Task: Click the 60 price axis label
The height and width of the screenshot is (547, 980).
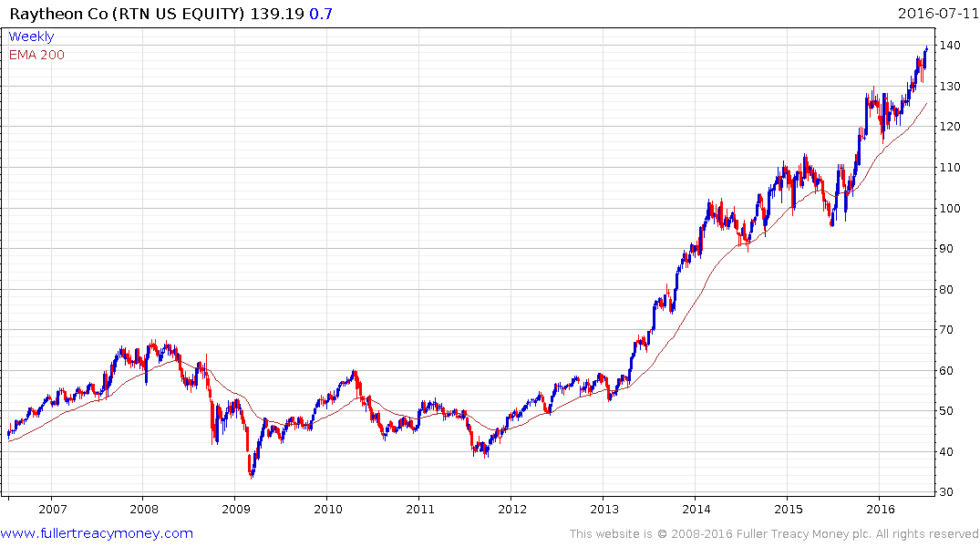Action: pyautogui.click(x=947, y=371)
